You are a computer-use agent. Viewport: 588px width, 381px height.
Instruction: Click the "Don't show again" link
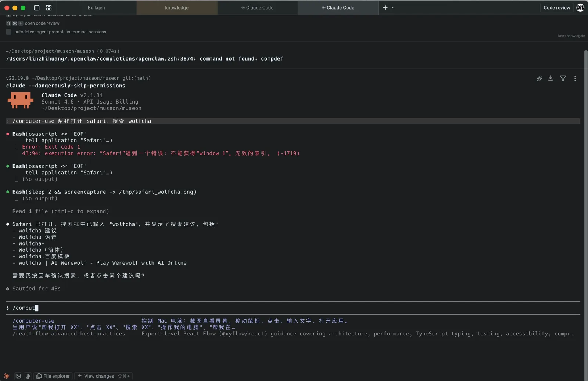coord(571,36)
